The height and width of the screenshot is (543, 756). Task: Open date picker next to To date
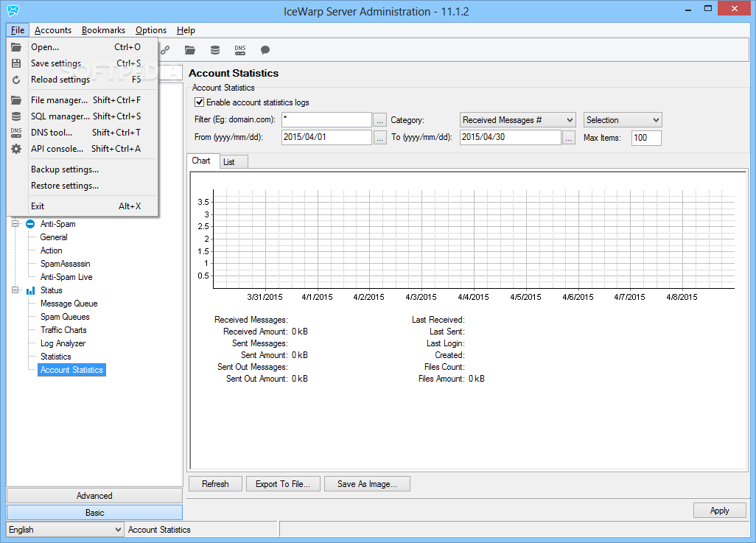569,138
